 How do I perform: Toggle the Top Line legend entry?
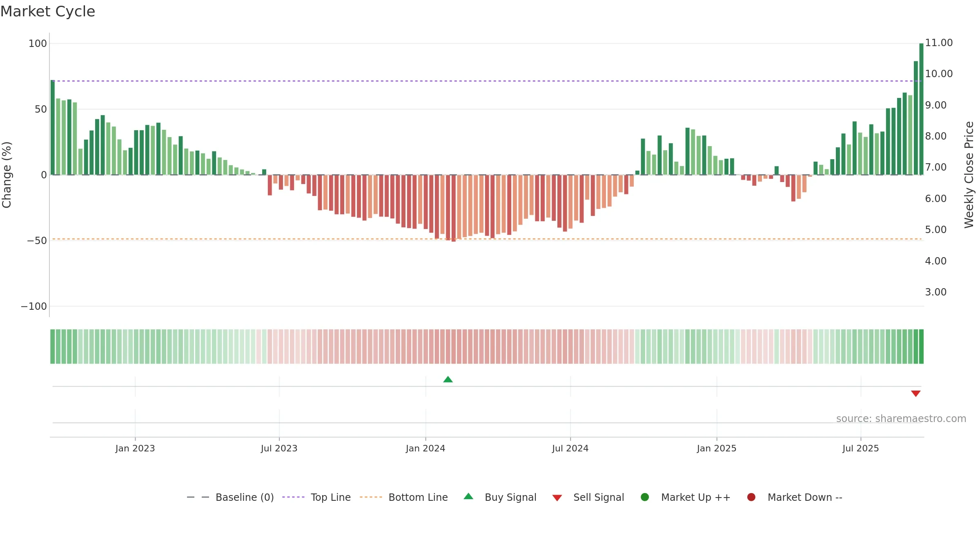(316, 497)
